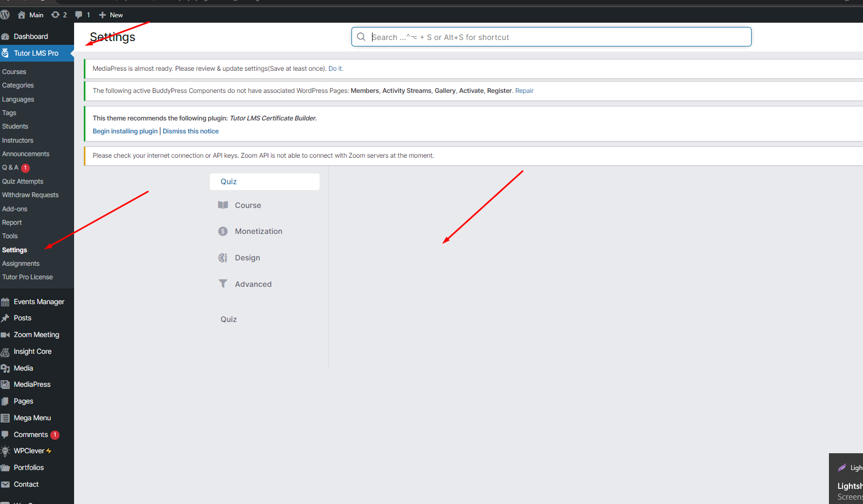Click the WPClever bulb icon
This screenshot has width=863, height=504.
pyautogui.click(x=5, y=451)
